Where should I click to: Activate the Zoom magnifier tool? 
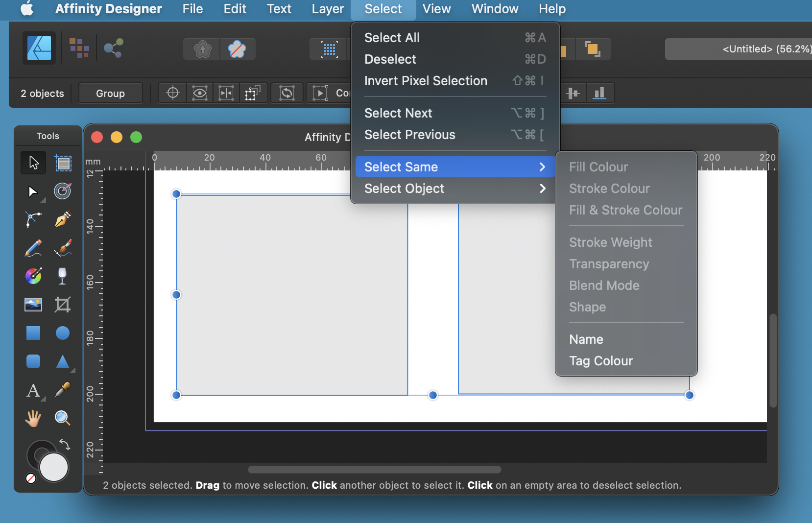62,418
